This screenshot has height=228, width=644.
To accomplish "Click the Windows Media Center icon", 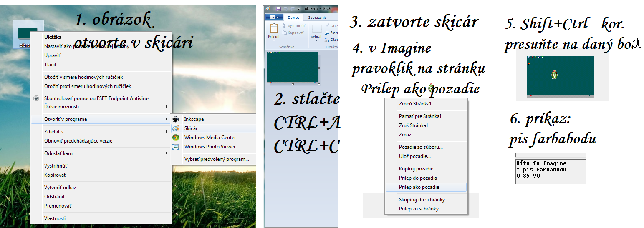I will 176,138.
